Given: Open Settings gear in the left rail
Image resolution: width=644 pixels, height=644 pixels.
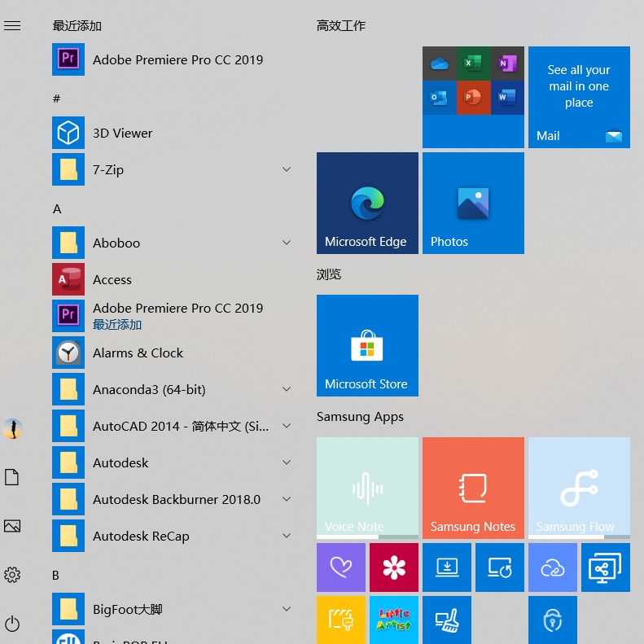Looking at the screenshot, I should coord(12,575).
